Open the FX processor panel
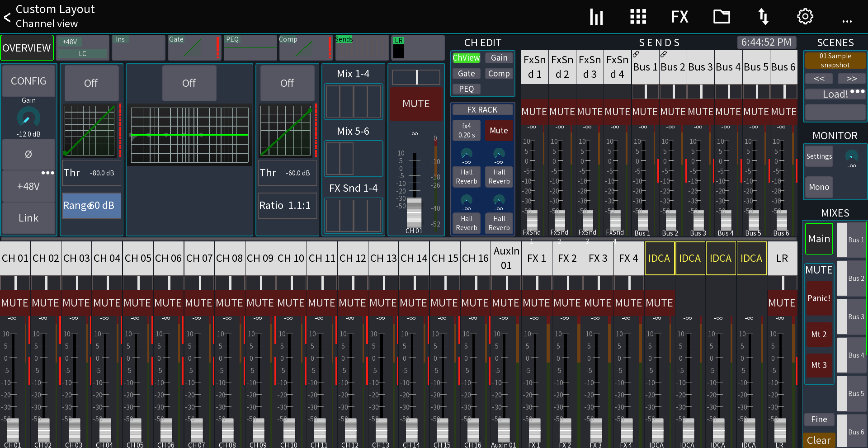The width and height of the screenshot is (868, 448). [679, 16]
